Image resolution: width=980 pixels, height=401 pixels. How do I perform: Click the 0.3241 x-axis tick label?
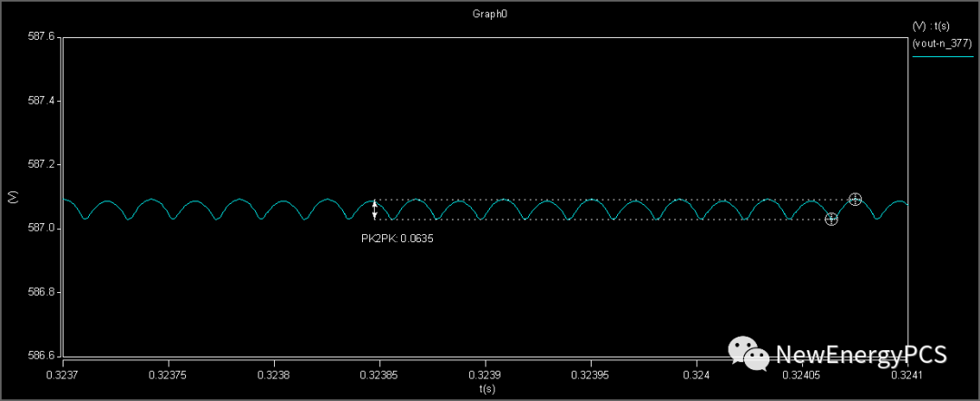coord(906,373)
